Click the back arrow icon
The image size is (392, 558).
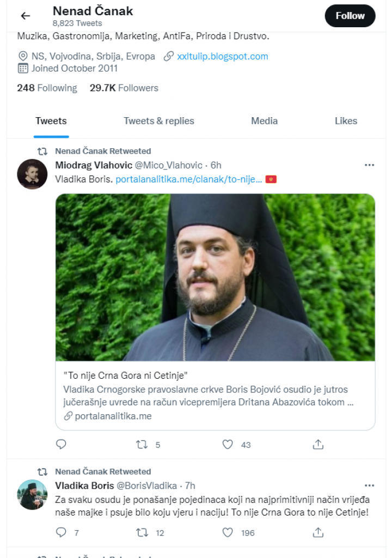click(25, 16)
